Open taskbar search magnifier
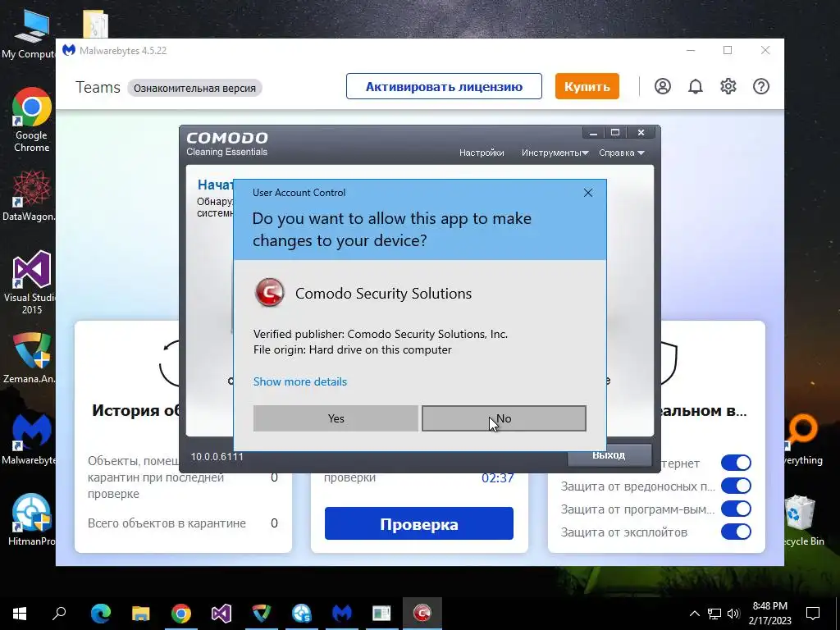Screen dimensions: 840x630 point(59,614)
